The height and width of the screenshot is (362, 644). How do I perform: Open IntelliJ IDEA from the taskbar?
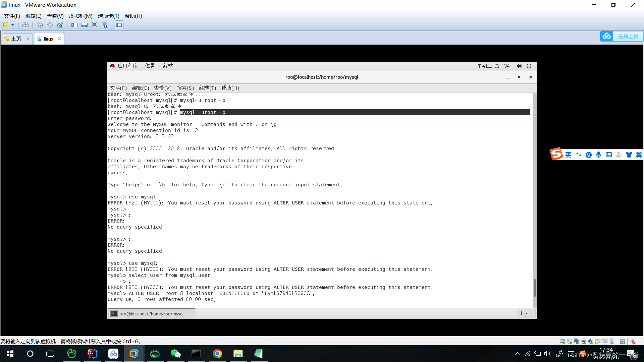coord(93,354)
